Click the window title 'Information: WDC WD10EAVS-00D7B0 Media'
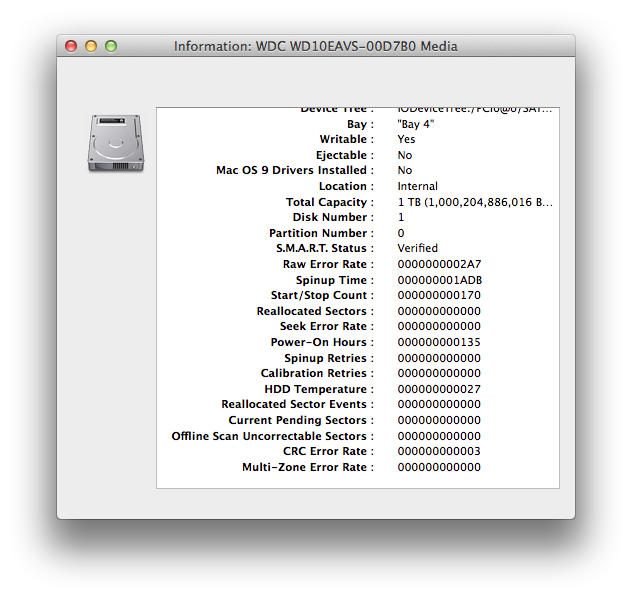Screen dimensions: 632x598 [x=316, y=46]
